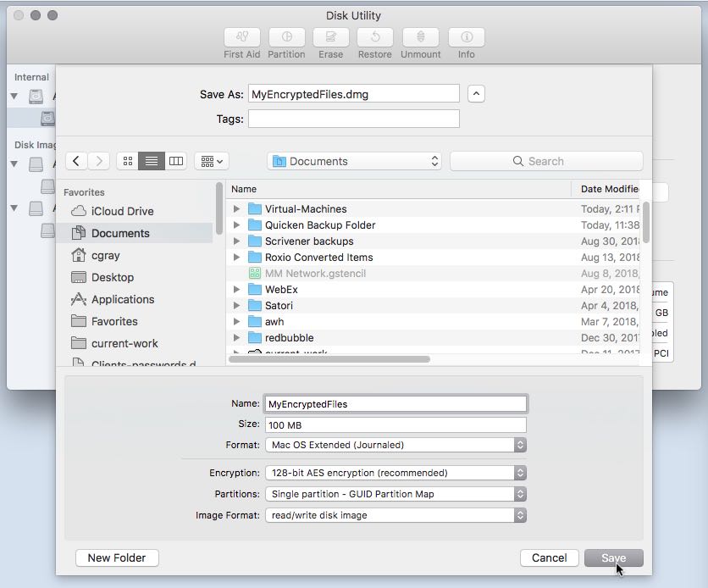This screenshot has height=588, width=708.
Task: Collapse the Internal disk tree in Disk Utility
Action: tap(14, 97)
